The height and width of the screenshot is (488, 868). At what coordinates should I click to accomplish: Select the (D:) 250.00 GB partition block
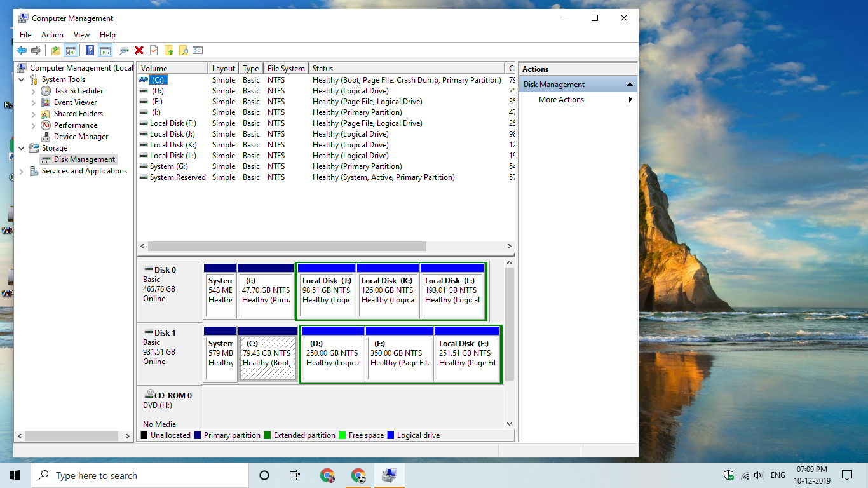tap(333, 353)
